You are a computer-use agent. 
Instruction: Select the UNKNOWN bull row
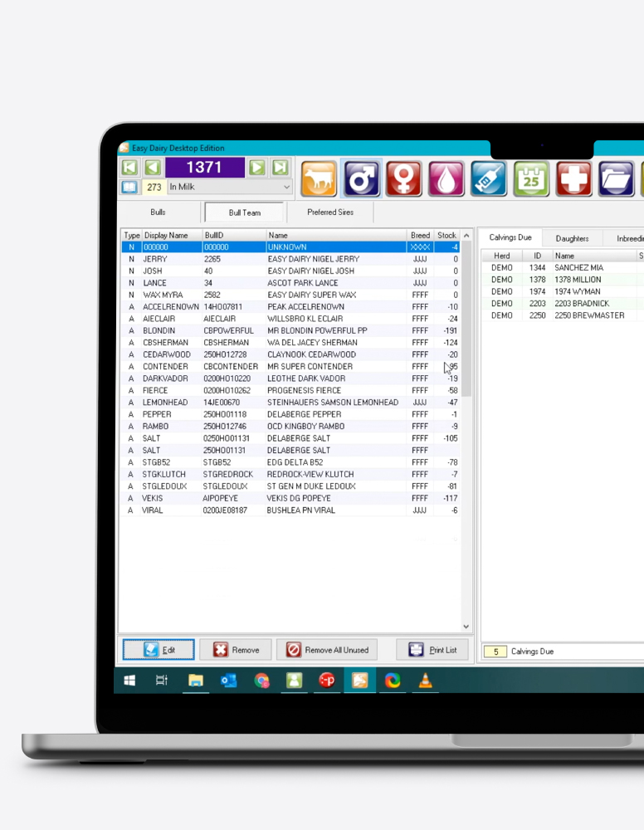click(290, 247)
